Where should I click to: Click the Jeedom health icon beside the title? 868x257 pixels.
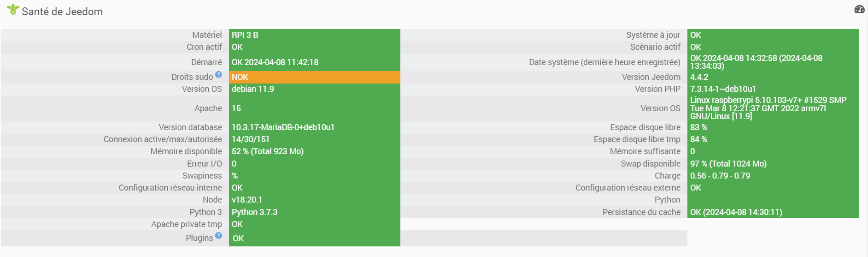click(x=13, y=10)
